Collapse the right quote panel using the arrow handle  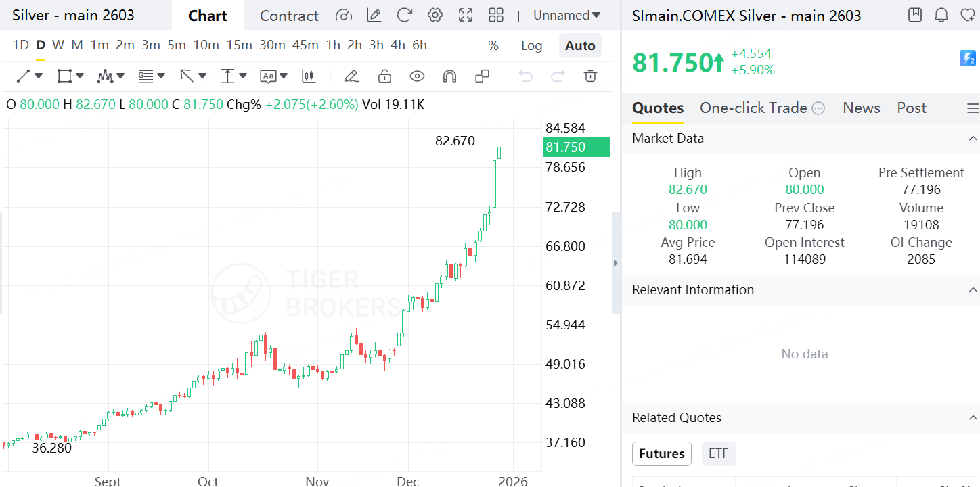(x=616, y=263)
